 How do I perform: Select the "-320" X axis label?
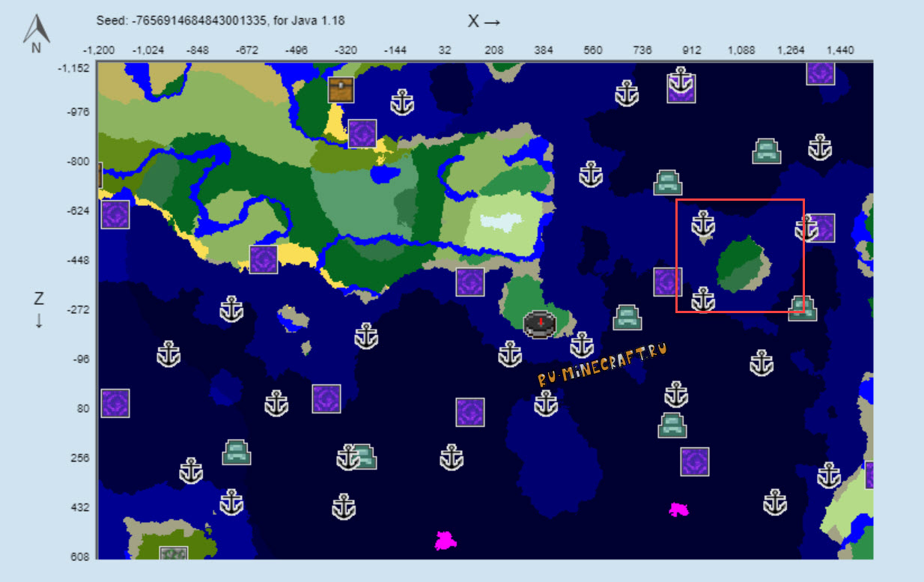pos(345,50)
